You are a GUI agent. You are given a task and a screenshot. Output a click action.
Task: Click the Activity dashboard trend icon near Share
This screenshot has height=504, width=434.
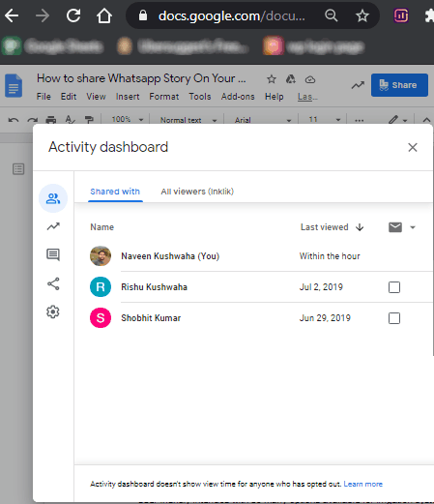click(358, 85)
